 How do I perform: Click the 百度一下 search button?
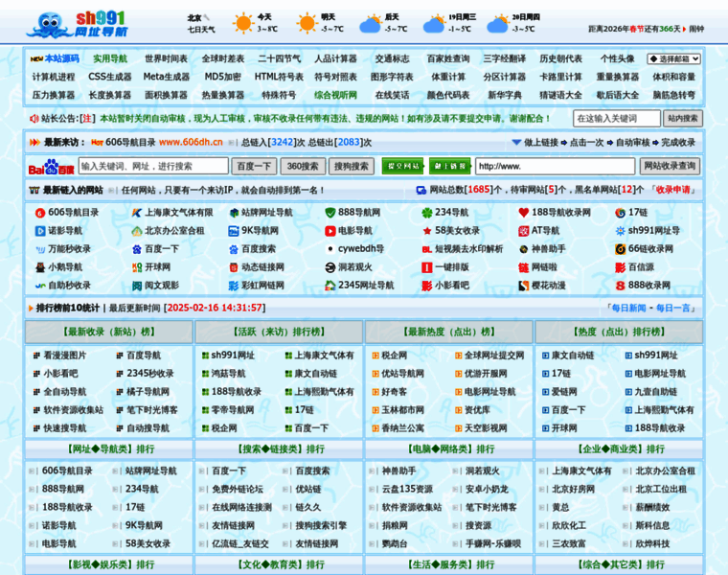[254, 167]
